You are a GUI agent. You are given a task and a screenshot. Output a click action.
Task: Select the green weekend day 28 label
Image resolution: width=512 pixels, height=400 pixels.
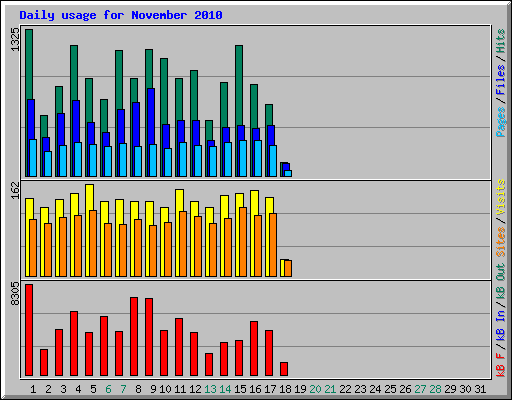435,389
